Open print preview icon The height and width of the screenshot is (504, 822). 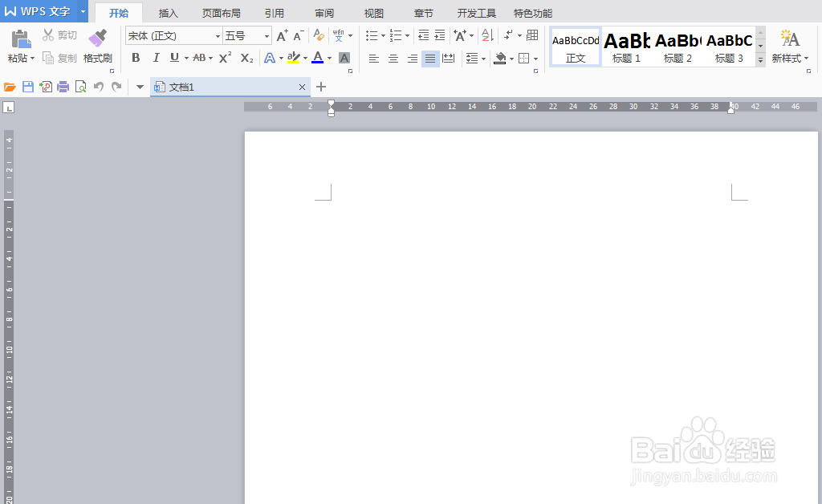tap(81, 87)
